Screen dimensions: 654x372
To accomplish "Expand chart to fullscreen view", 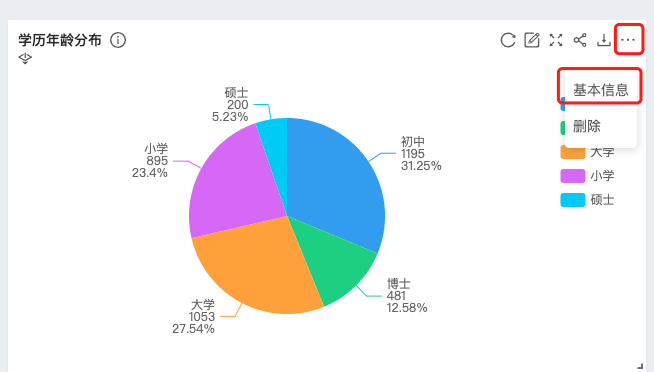I will pos(556,40).
